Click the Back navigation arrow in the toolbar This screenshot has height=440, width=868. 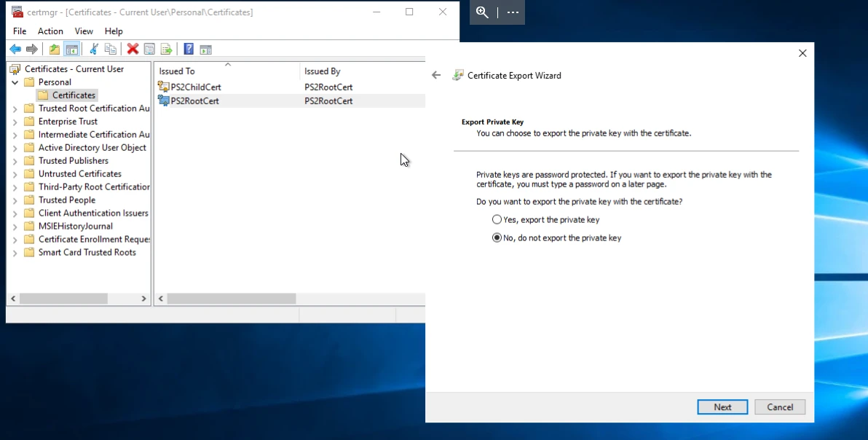(15, 49)
